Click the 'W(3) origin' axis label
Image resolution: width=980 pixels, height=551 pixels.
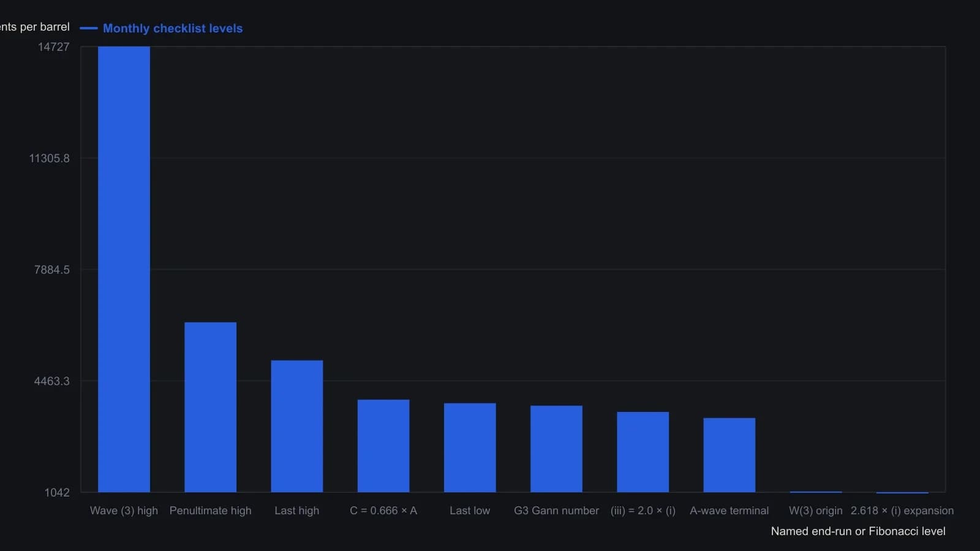[815, 511]
